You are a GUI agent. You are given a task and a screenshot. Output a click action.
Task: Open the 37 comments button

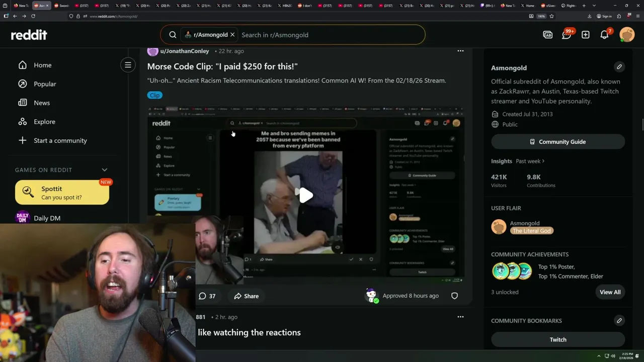coord(207,296)
